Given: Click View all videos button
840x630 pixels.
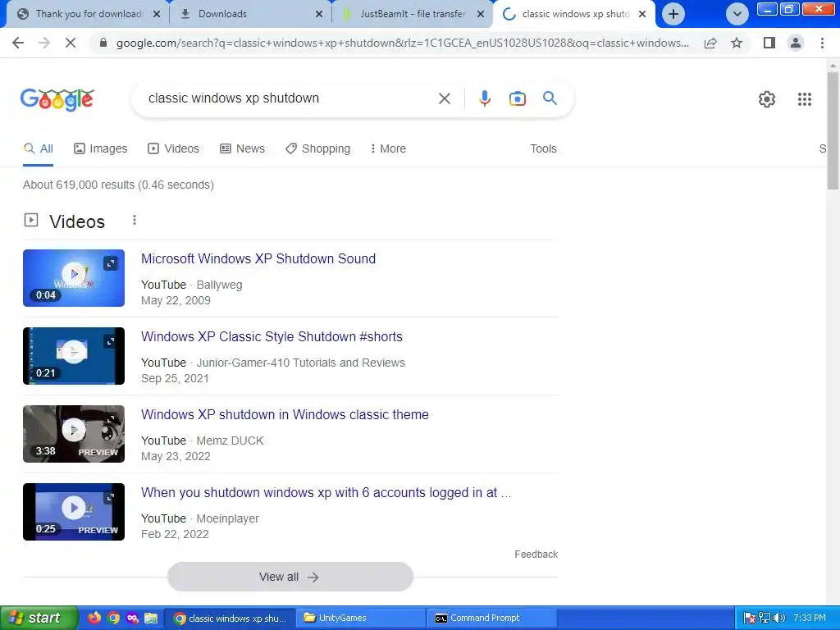Looking at the screenshot, I should pyautogui.click(x=290, y=577).
